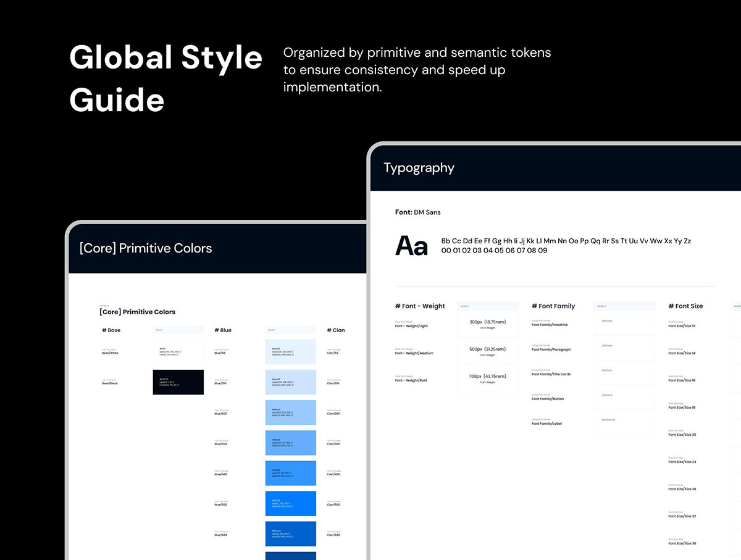The image size is (741, 560).
Task: Click the '# Blue' column heading
Action: [x=223, y=330]
